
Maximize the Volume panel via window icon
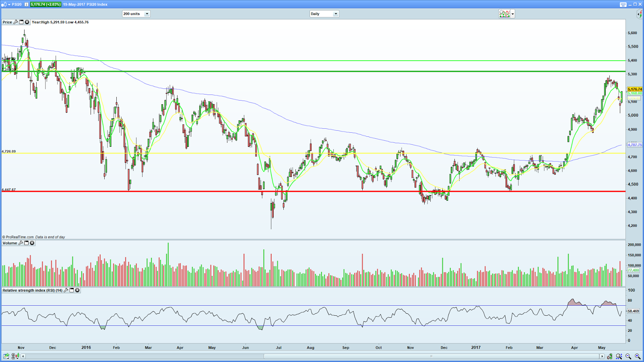point(26,243)
